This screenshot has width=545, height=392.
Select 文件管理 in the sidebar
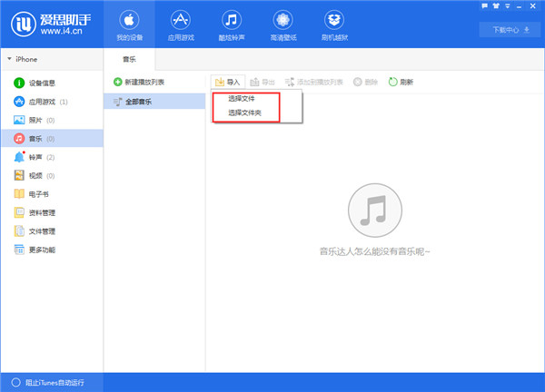pos(52,231)
